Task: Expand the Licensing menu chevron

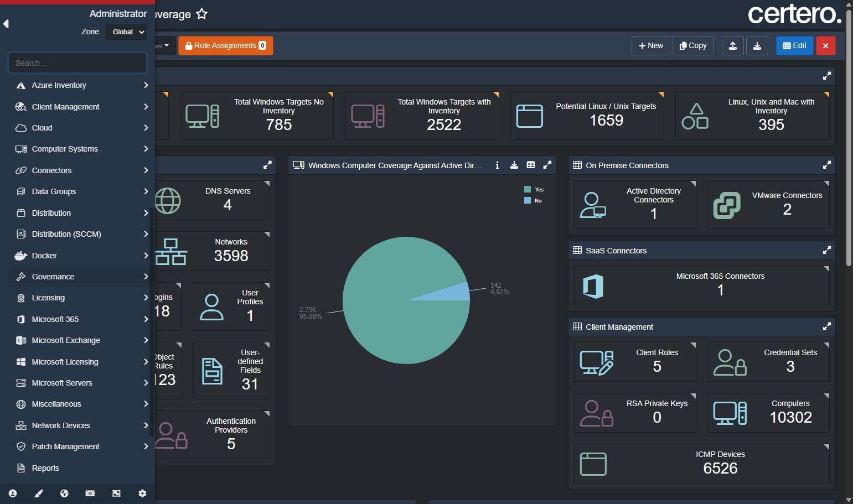Action: pyautogui.click(x=146, y=298)
